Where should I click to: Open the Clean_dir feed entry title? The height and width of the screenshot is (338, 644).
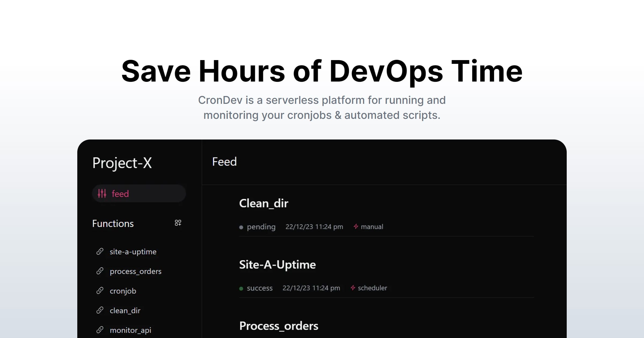(x=264, y=203)
